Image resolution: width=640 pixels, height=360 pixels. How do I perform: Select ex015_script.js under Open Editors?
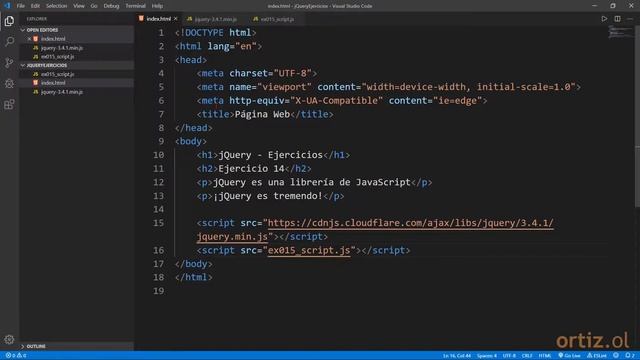[58, 57]
